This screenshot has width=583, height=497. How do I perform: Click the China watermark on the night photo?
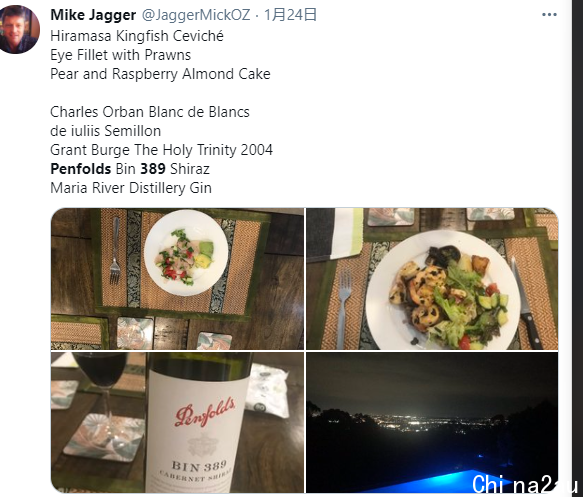pos(524,484)
